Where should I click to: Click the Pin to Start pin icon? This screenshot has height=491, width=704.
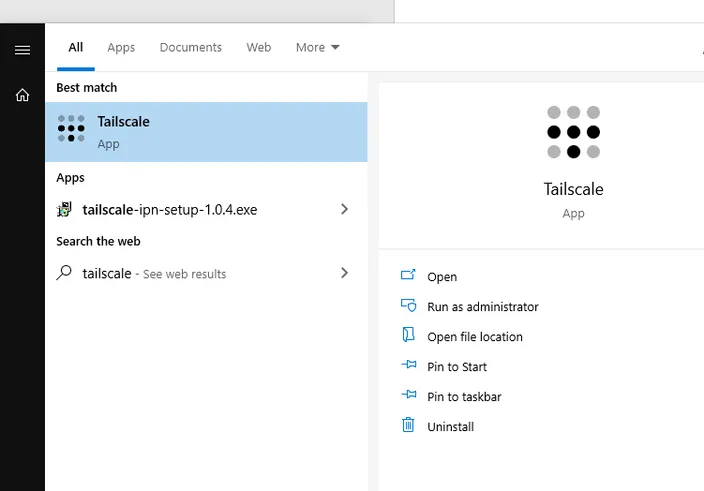[x=409, y=364]
